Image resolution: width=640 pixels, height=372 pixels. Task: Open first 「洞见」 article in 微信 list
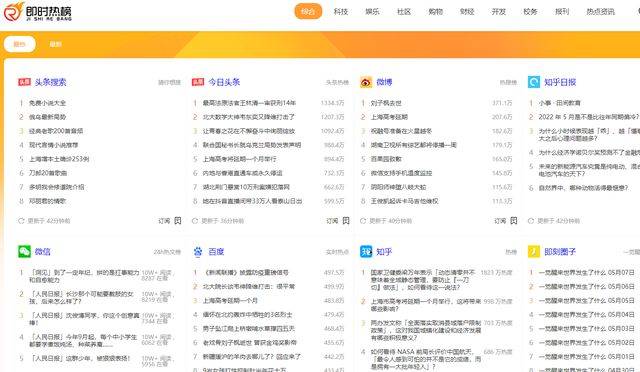click(x=84, y=276)
